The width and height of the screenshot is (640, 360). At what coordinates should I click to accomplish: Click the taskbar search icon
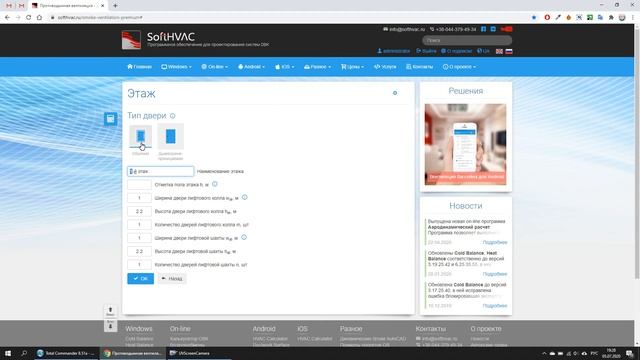24,353
